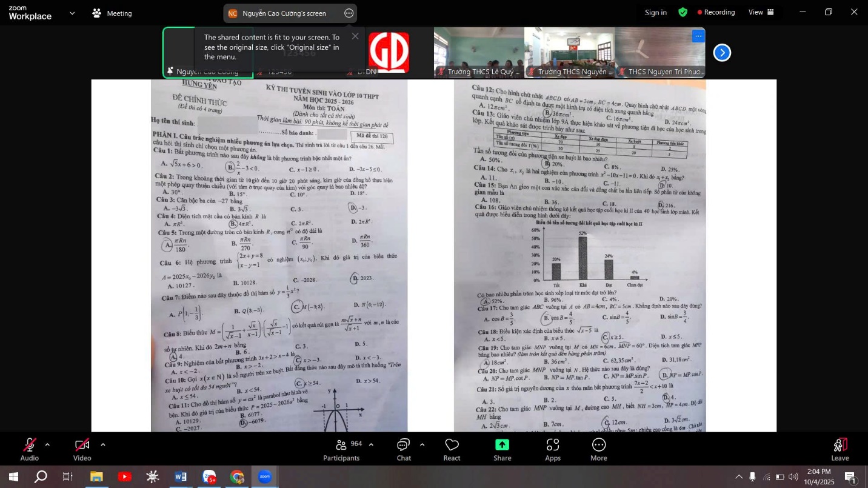The height and width of the screenshot is (488, 868).
Task: Leave the meeting
Action: (840, 449)
